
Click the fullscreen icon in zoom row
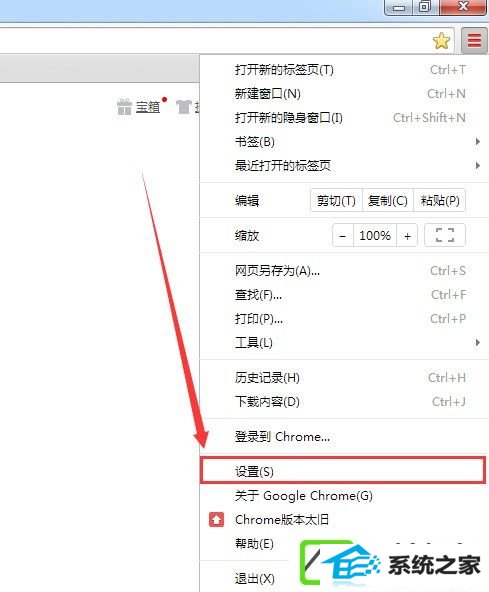tap(445, 235)
